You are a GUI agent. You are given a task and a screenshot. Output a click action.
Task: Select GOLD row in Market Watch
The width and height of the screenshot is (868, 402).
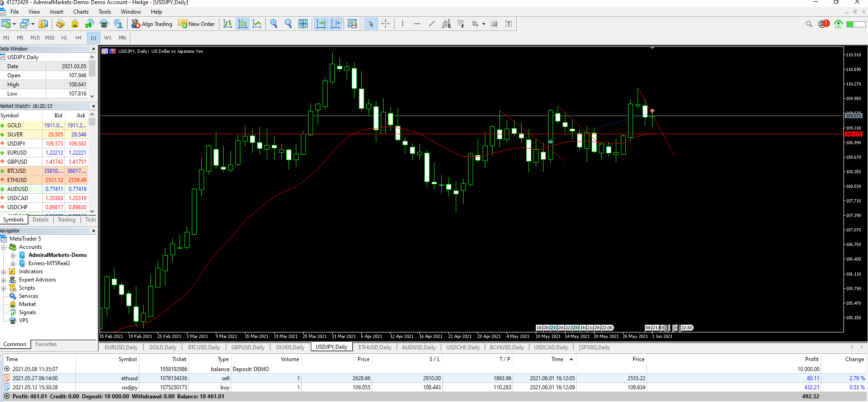44,126
